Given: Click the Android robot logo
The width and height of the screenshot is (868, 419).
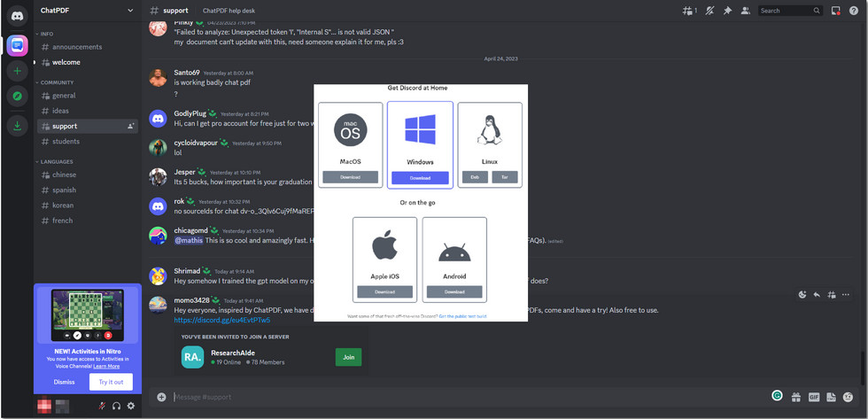Looking at the screenshot, I should pos(454,252).
